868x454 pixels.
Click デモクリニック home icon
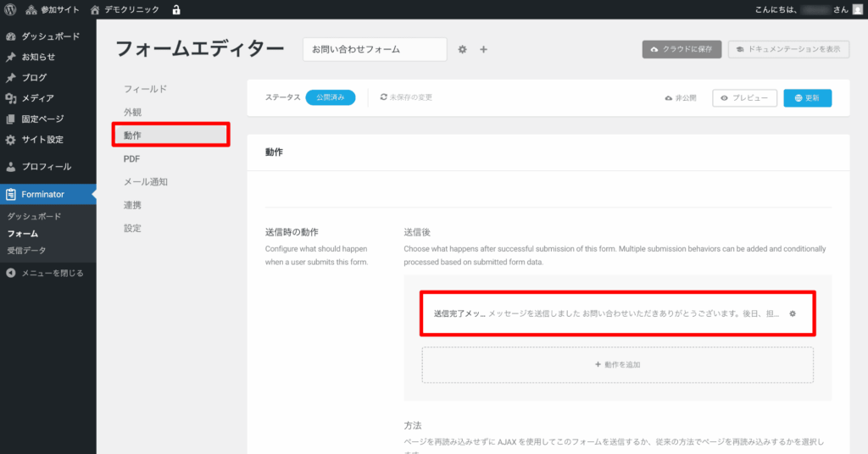(x=96, y=9)
